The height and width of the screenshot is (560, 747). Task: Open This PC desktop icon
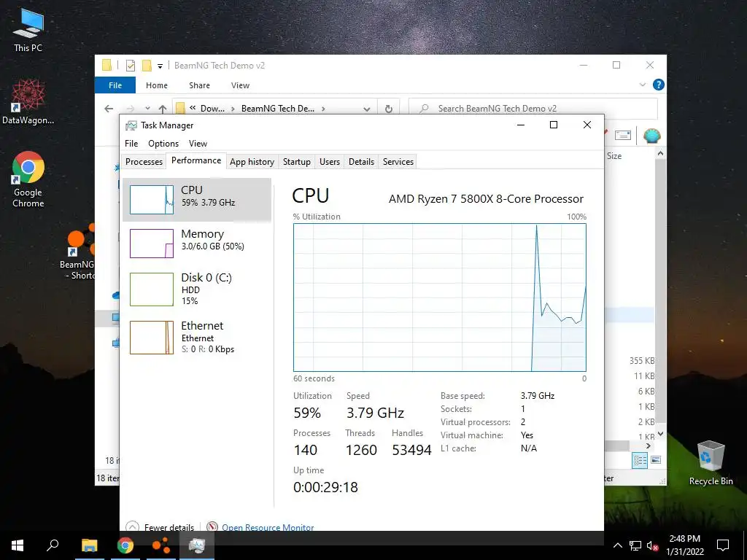tap(28, 29)
